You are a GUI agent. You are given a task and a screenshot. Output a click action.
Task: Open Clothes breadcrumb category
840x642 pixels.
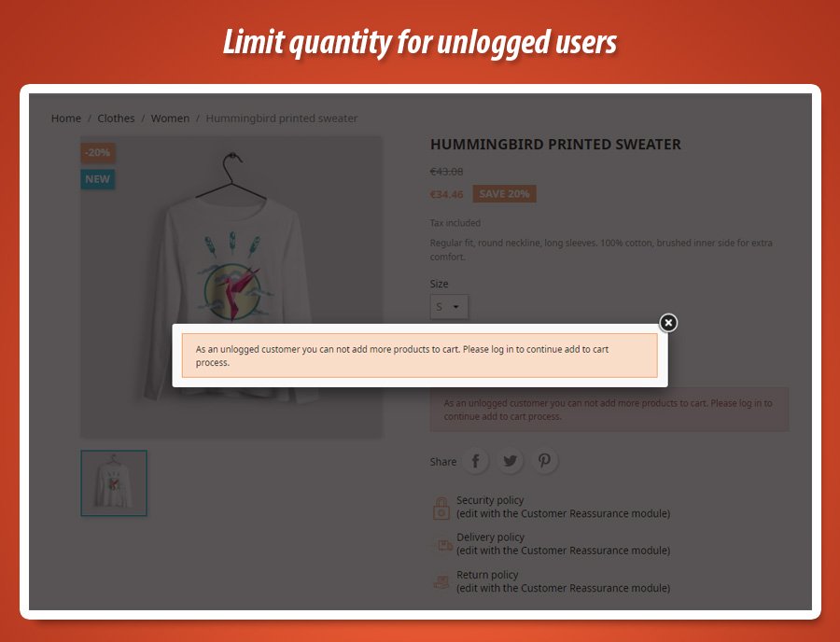(x=116, y=119)
